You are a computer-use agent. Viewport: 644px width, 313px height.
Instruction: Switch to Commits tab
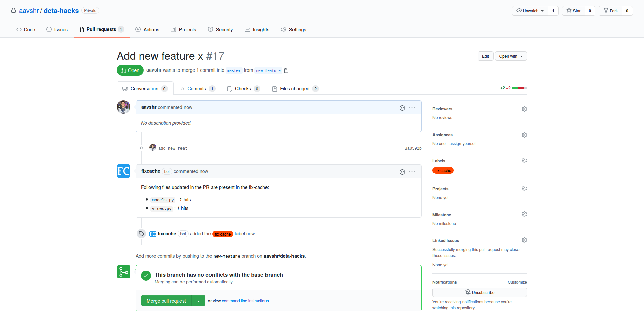tap(197, 89)
